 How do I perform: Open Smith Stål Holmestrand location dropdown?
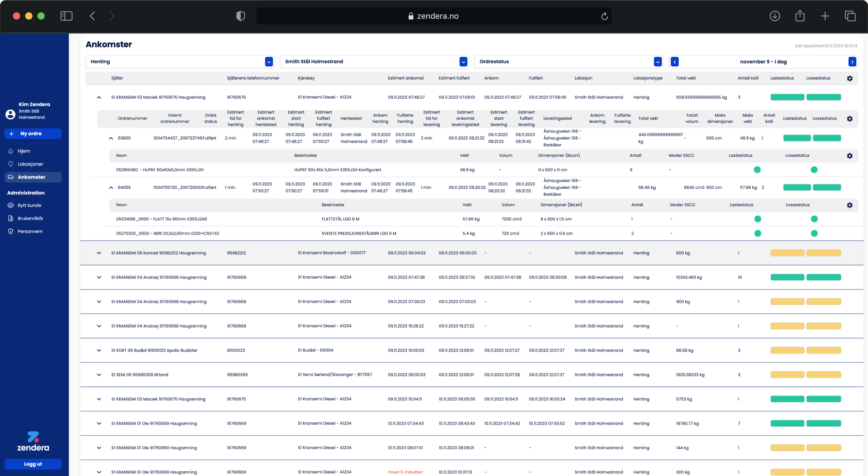[x=463, y=62]
